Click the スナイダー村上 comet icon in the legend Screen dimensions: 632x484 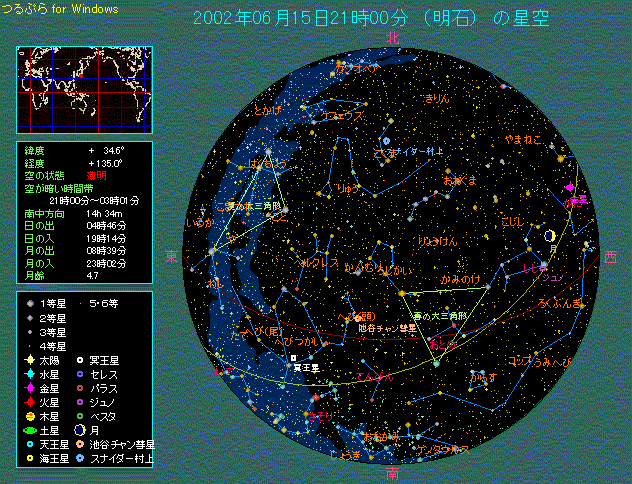(x=80, y=458)
